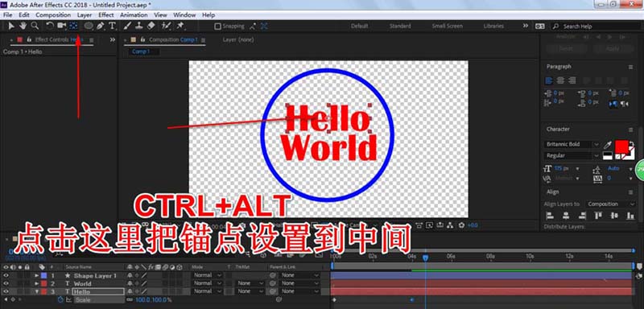Open the red fill color swatch
The height and width of the screenshot is (309, 644).
click(x=621, y=146)
